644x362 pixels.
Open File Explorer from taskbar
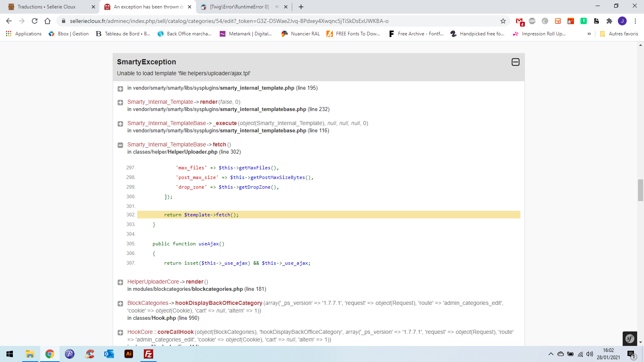pos(30,354)
